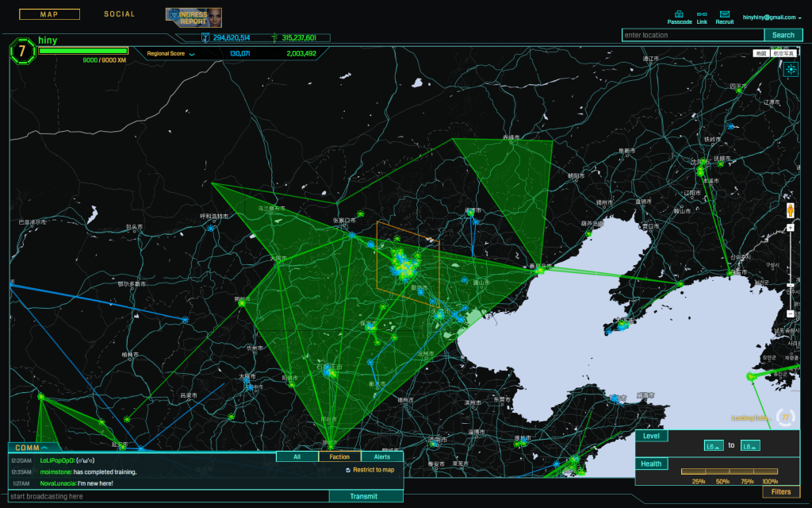This screenshot has width=812, height=508.
Task: Click the 12:20AM message timestamp
Action: click(21, 461)
